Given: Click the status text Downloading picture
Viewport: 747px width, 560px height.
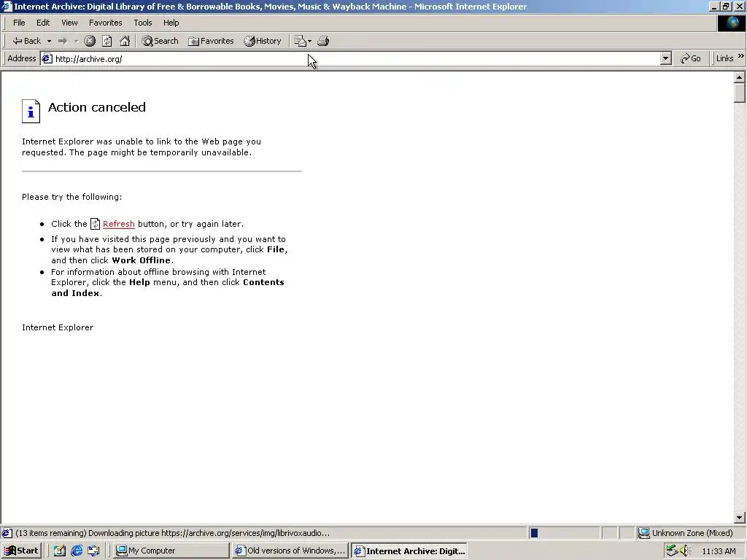Looking at the screenshot, I should point(172,533).
